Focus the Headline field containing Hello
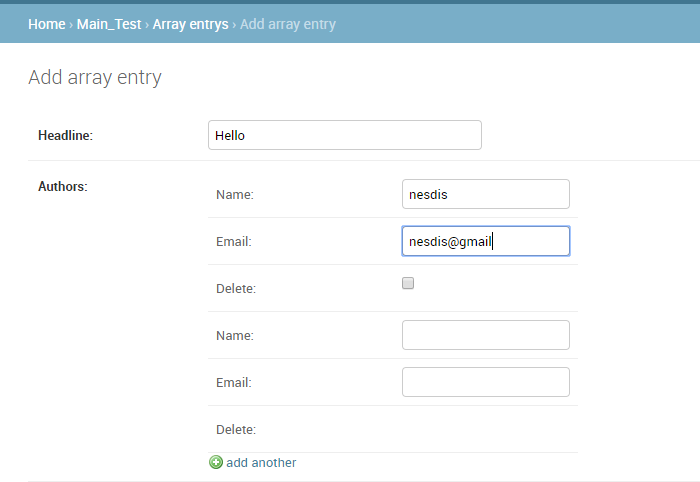Image resolution: width=700 pixels, height=482 pixels. point(345,135)
